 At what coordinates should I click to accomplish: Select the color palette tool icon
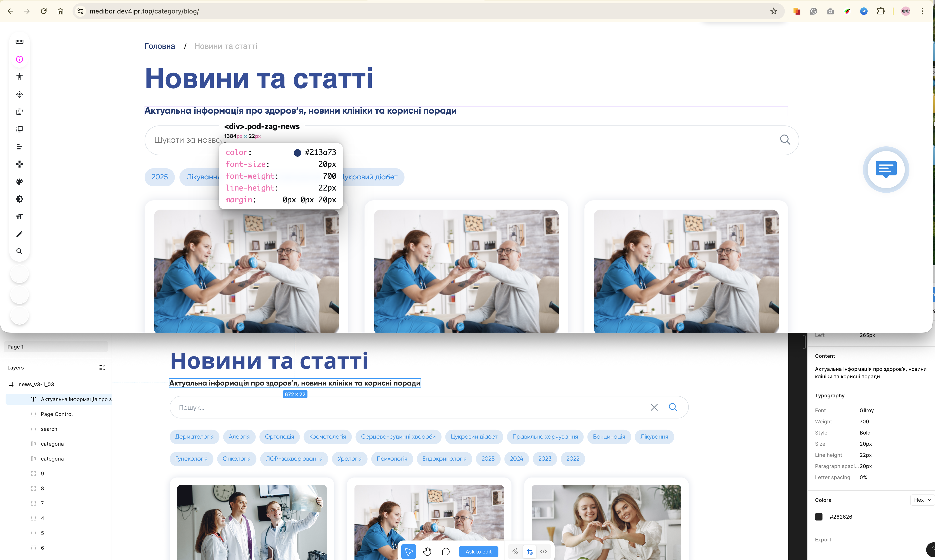19,181
